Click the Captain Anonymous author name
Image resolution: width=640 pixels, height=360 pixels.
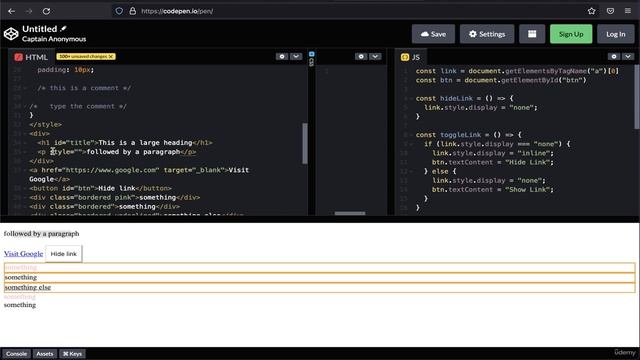(x=54, y=39)
